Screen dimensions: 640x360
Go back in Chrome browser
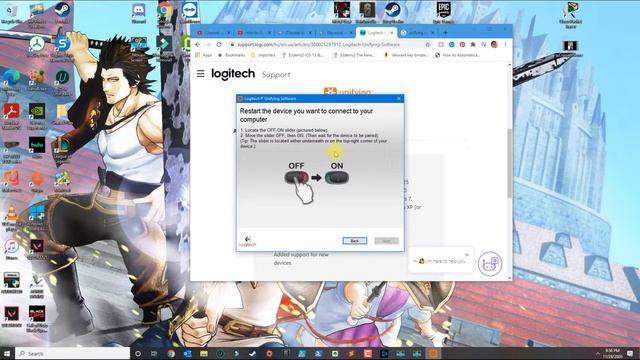198,44
